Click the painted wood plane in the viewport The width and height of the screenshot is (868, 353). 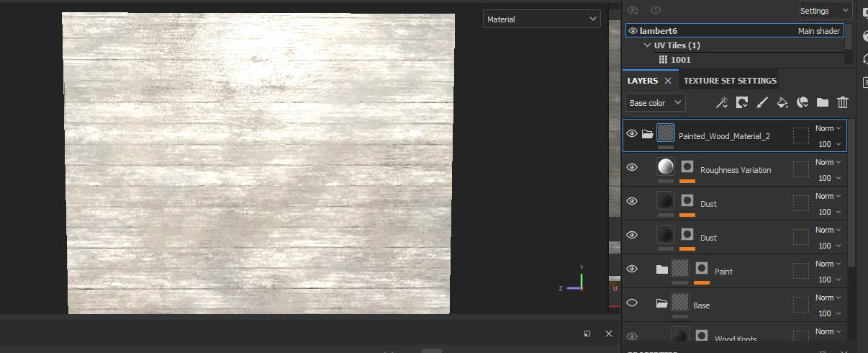259,163
